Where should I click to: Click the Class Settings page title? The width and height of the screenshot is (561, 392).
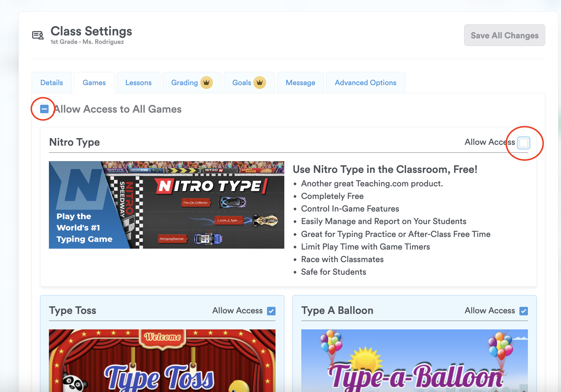click(x=91, y=31)
